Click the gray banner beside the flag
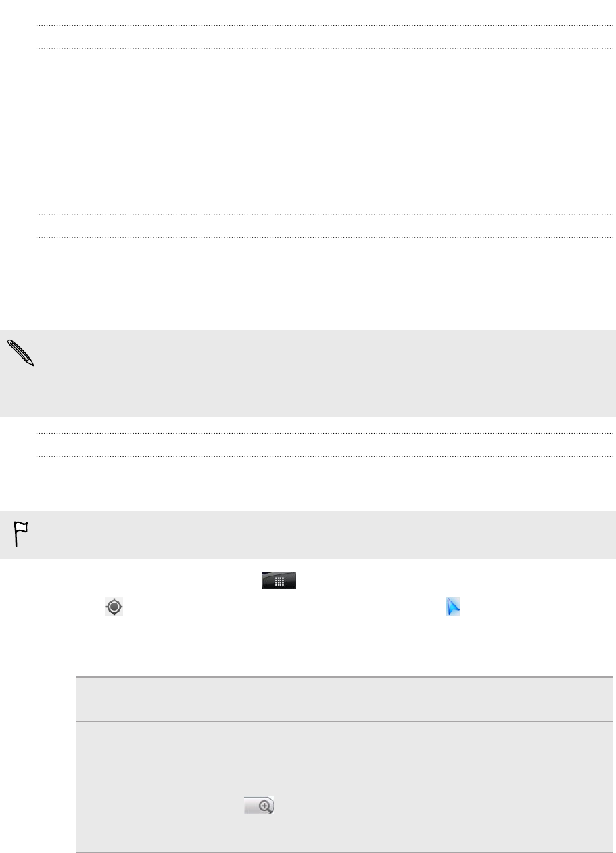 coord(308,535)
